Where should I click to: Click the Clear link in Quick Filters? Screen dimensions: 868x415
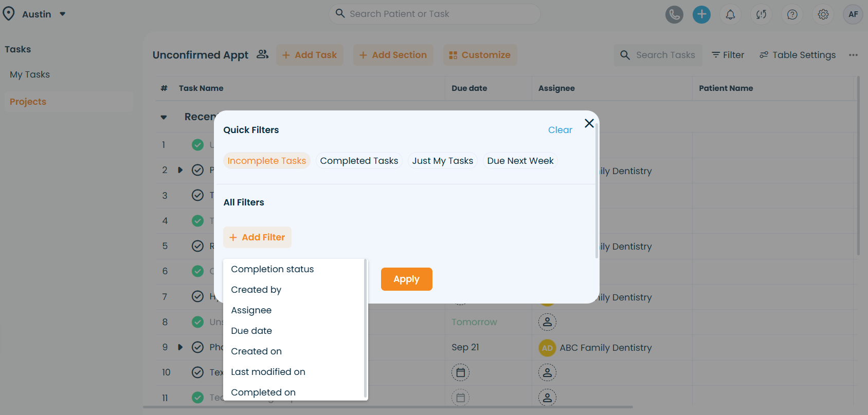559,130
